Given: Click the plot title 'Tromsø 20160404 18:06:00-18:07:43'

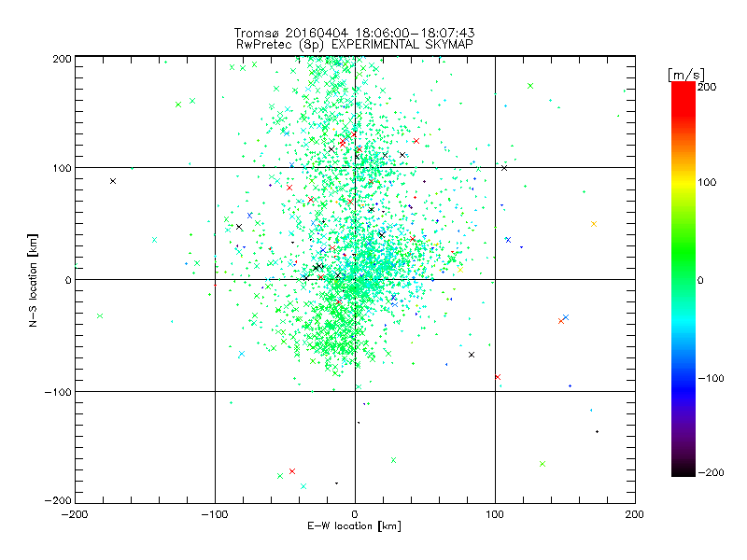Looking at the screenshot, I should [355, 33].
